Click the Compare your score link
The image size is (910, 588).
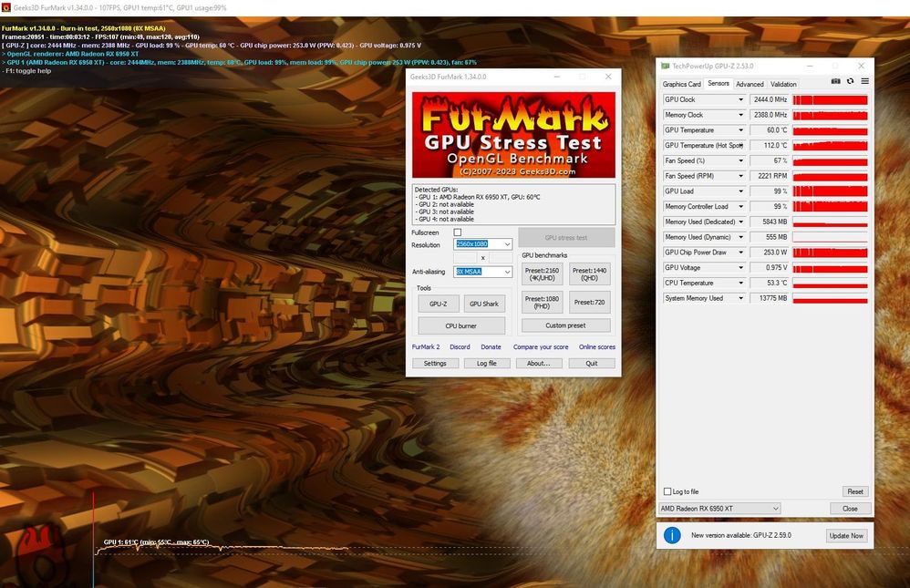click(541, 347)
